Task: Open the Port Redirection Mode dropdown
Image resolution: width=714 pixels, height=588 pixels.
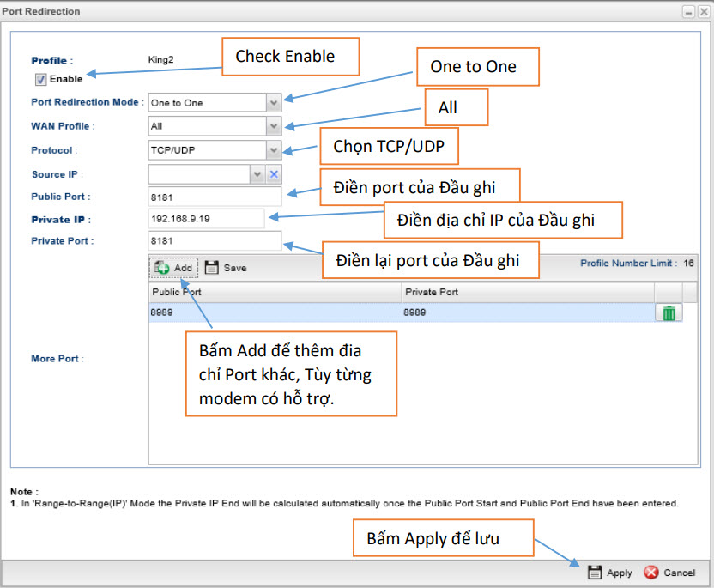Action: pos(273,103)
